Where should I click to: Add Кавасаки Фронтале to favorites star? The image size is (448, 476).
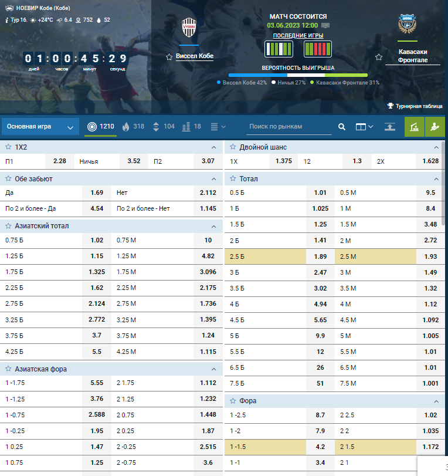[379, 57]
